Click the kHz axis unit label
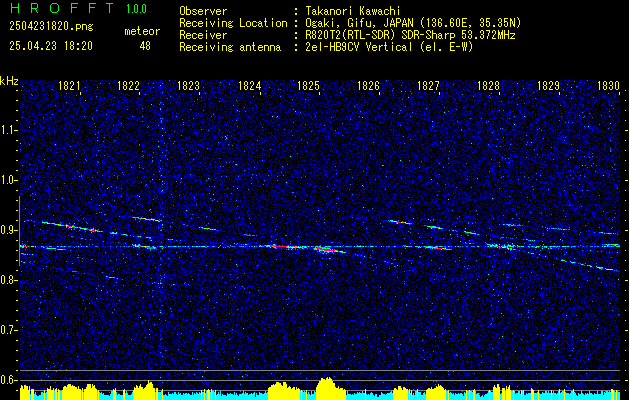629x400 pixels. pyautogui.click(x=9, y=81)
